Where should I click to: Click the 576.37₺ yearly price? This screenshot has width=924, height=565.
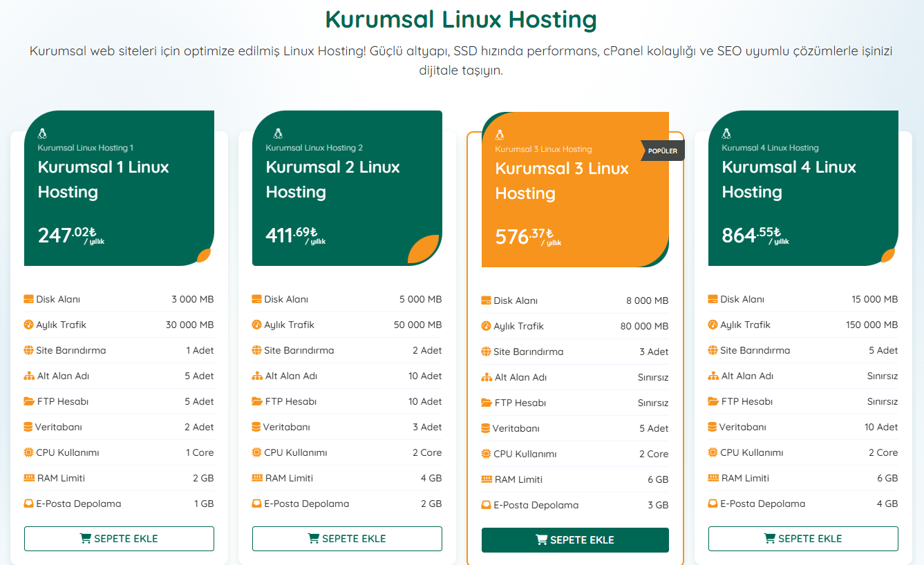point(529,237)
